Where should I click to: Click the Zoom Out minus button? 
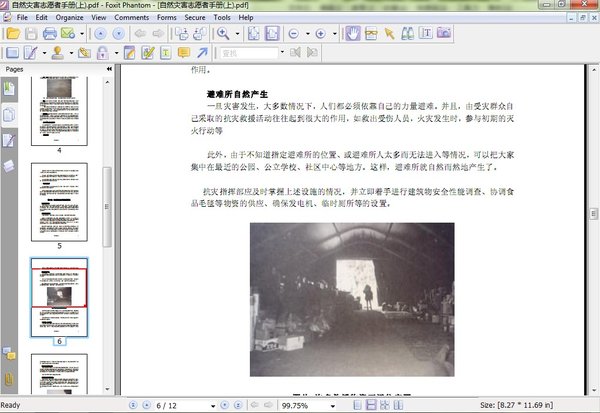(293, 34)
